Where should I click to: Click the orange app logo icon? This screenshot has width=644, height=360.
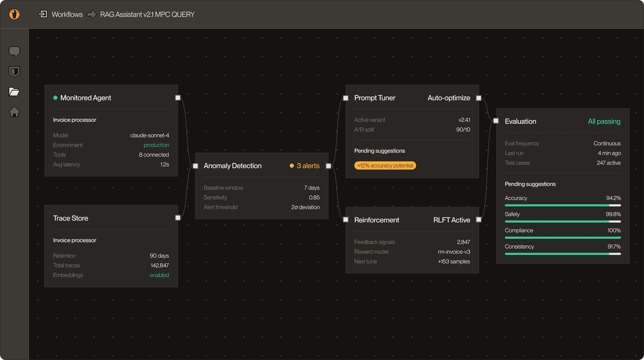14,14
